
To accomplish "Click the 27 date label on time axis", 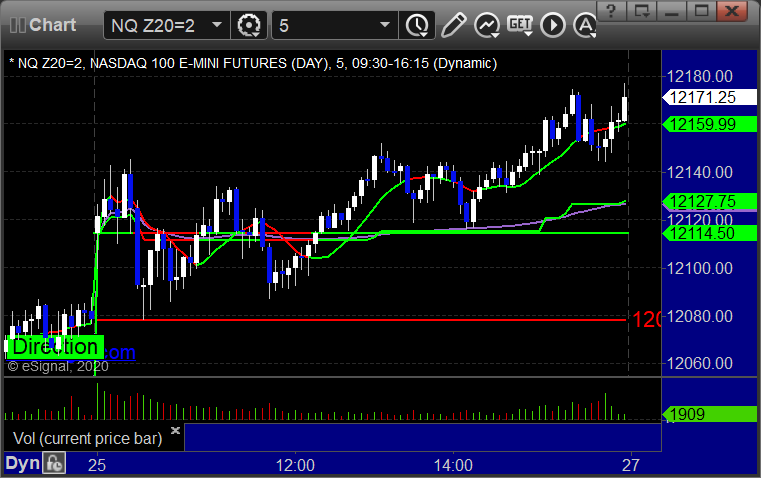I will point(630,465).
